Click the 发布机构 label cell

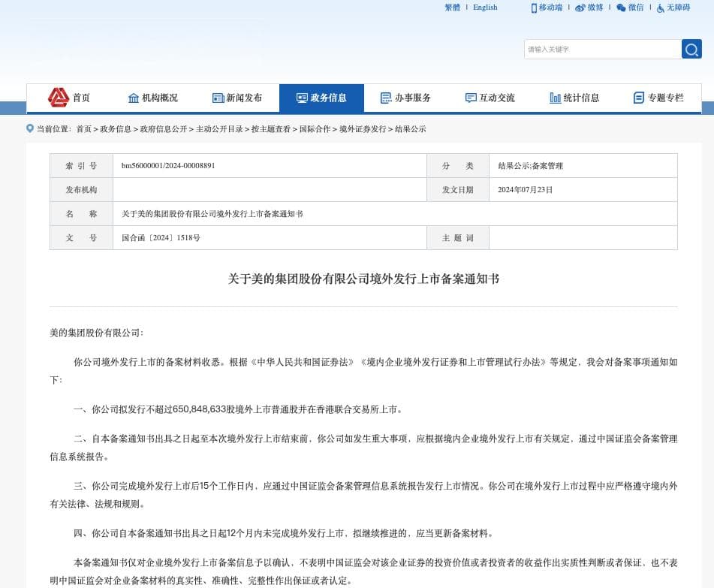coord(82,190)
